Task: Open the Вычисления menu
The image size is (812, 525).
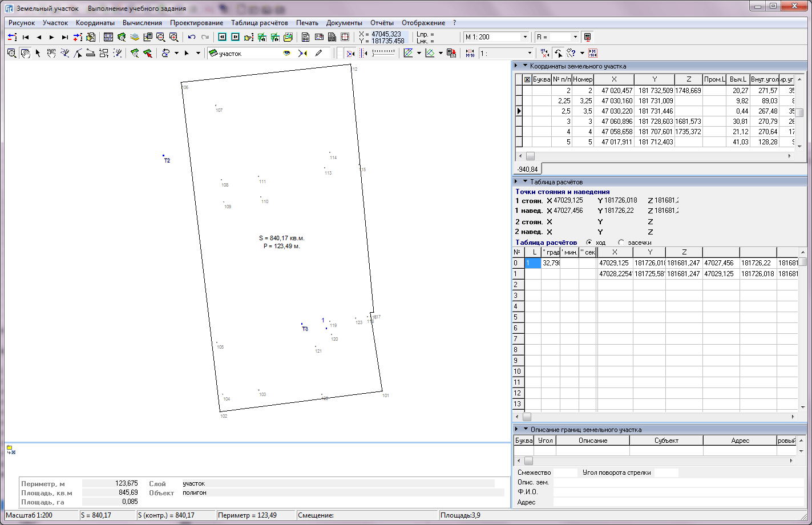Action: (x=142, y=23)
